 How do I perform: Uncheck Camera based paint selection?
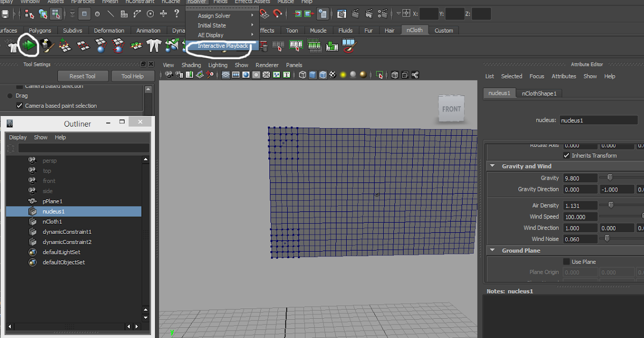20,106
